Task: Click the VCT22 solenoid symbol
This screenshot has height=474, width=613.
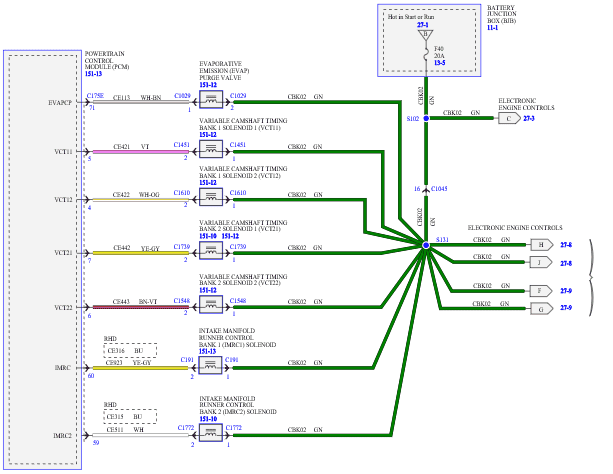Action: [x=211, y=305]
